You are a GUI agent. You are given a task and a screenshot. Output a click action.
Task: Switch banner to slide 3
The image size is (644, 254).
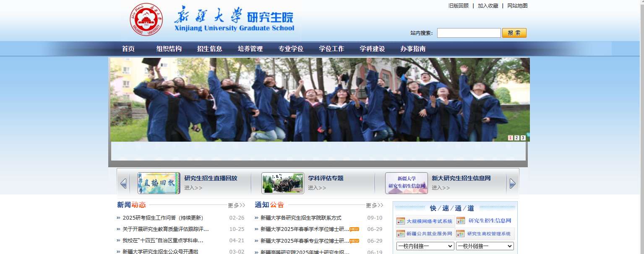[523, 138]
